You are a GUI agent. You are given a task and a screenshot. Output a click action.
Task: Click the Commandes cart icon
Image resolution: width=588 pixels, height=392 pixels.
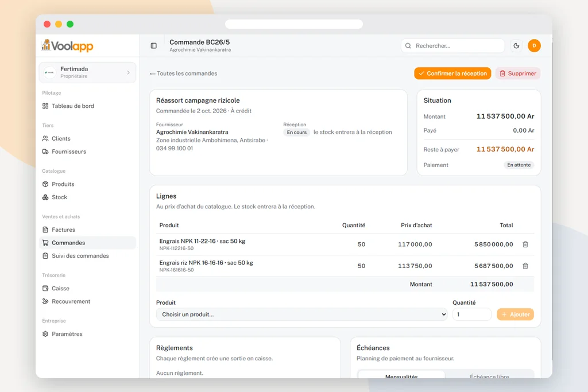(45, 243)
